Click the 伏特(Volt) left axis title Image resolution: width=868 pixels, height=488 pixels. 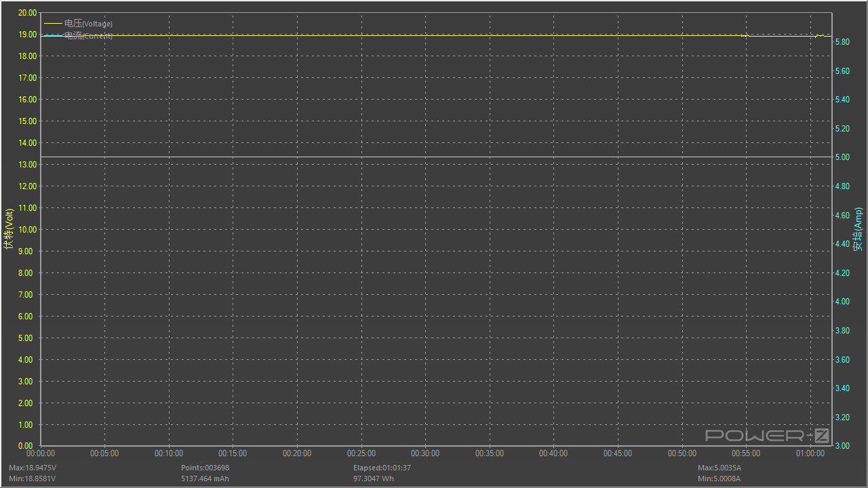pyautogui.click(x=9, y=229)
